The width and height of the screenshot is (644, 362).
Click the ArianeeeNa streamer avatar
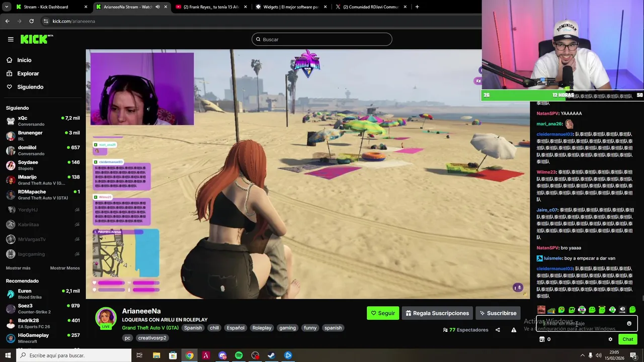pyautogui.click(x=106, y=318)
